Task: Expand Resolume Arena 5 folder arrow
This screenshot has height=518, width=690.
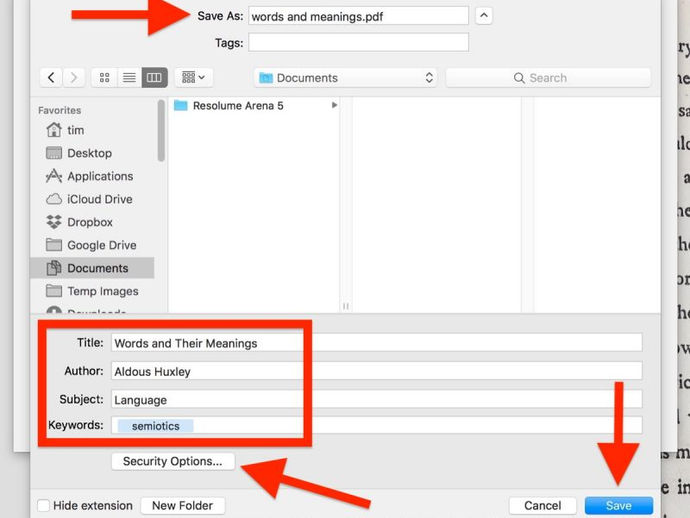Action: pos(334,105)
